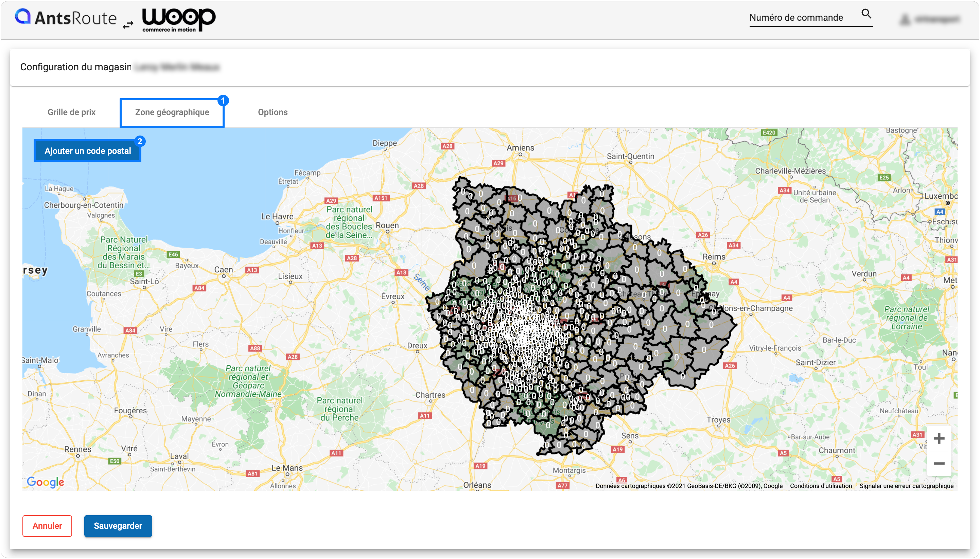Click the Sauvegarder button
Screen dimensions: 980x559
[118, 526]
